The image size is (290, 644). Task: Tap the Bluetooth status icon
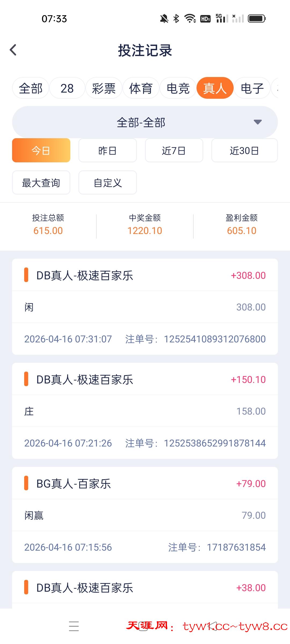[x=176, y=19]
